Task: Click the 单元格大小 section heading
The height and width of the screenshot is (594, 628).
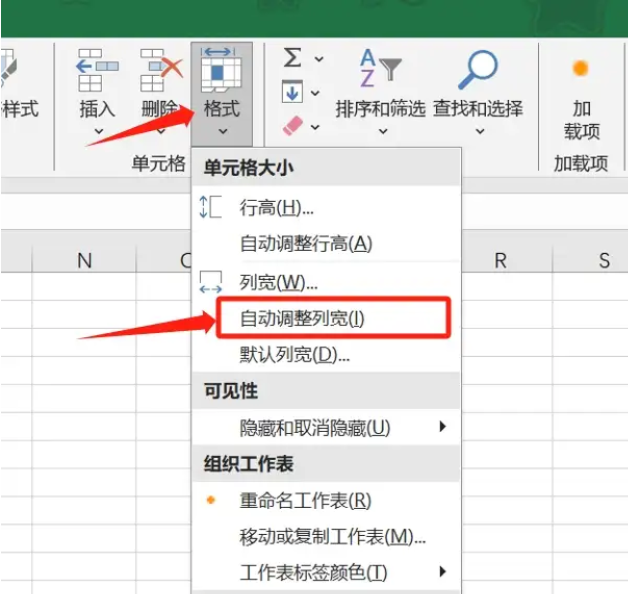Action: click(249, 168)
